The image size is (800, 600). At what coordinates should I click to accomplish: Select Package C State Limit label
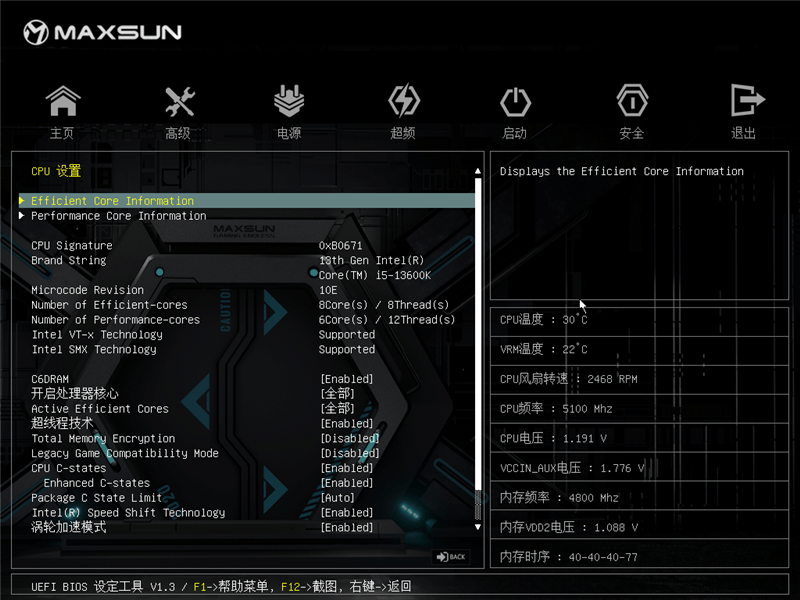[x=96, y=497]
